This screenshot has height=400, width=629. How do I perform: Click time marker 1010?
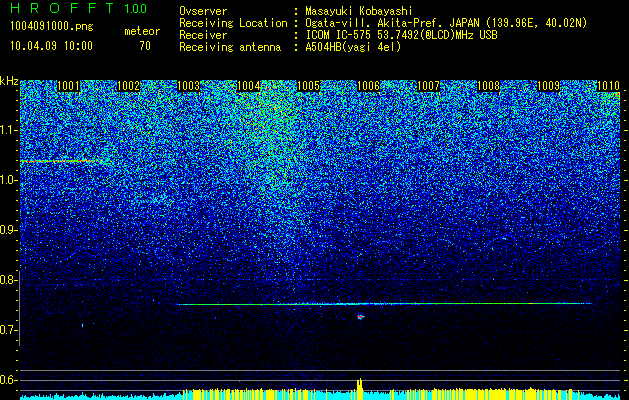click(x=608, y=86)
